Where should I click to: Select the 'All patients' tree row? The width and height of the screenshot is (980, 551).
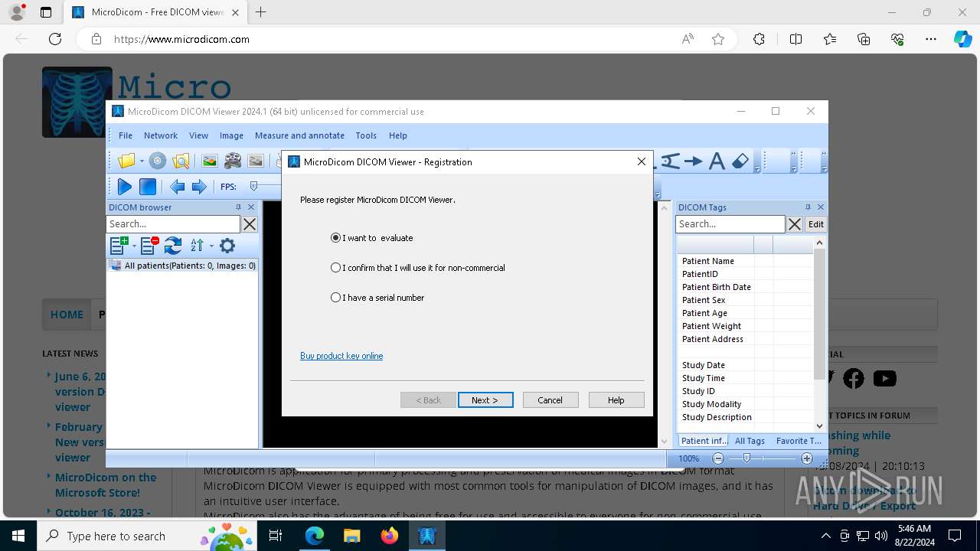[x=182, y=266]
